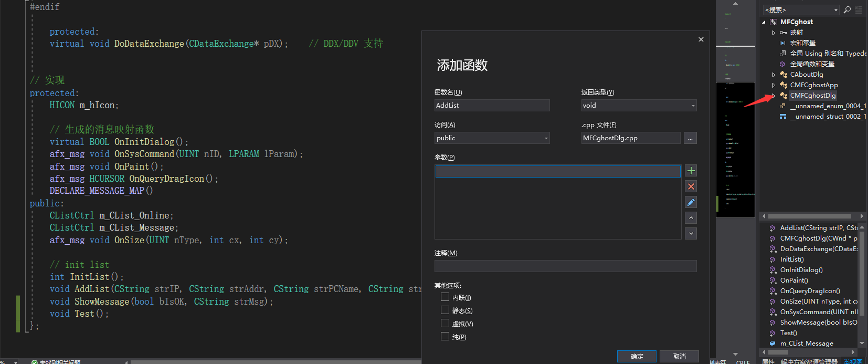Screen dimensions: 868x364
Task: Click the Class View settings icon beside search
Action: point(859,10)
